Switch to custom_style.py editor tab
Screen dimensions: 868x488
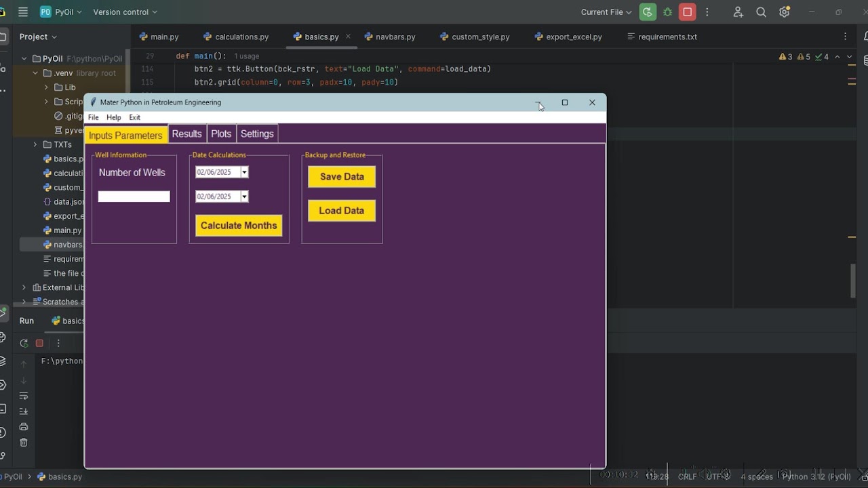click(x=474, y=37)
